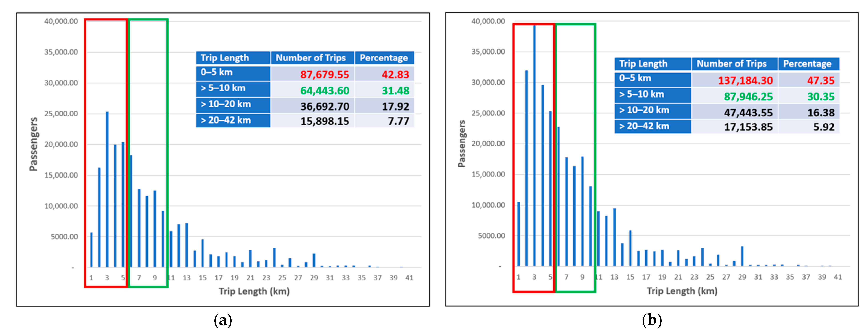This screenshot has height=335, width=868.
Task: Click the tallest bar in chart (a)
Action: 107,189
